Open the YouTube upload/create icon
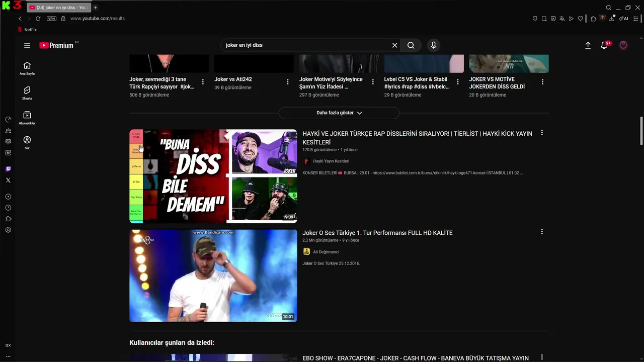Image resolution: width=644 pixels, height=362 pixels. (x=588, y=45)
